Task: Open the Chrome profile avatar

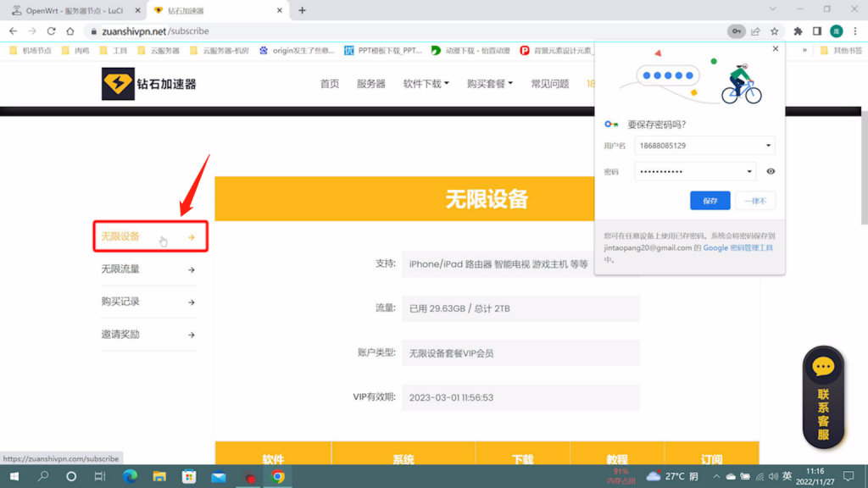Action: pyautogui.click(x=837, y=31)
